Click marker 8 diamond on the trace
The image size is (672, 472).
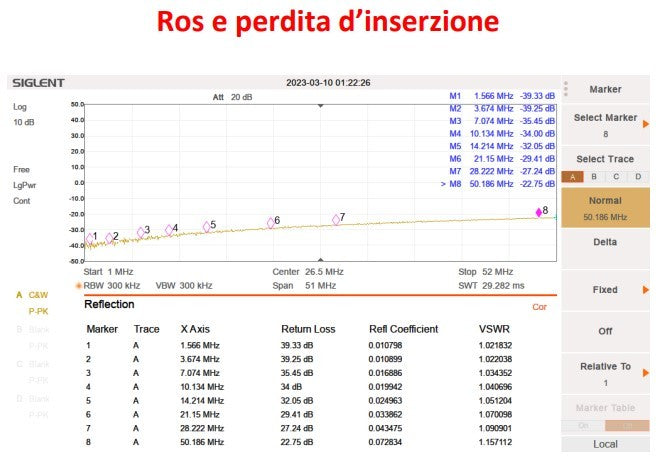pos(539,212)
